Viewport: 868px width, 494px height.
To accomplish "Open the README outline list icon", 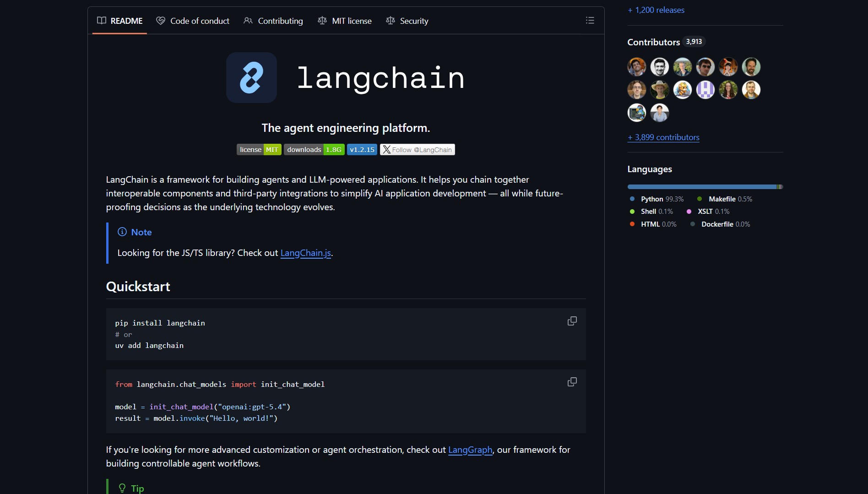I will [590, 21].
